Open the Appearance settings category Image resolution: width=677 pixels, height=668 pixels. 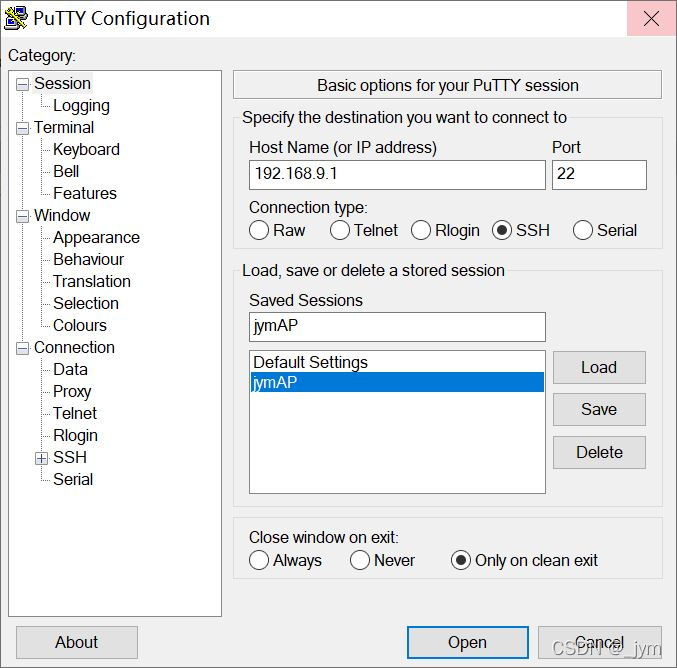(x=96, y=237)
